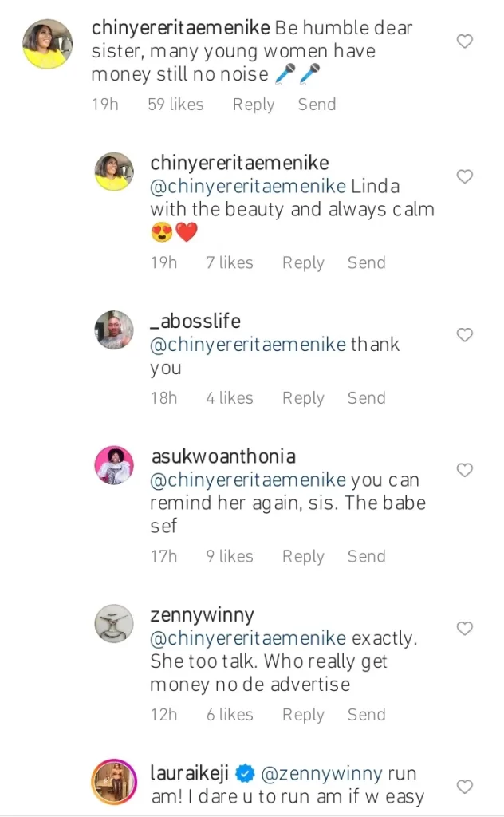View the 59 likes list
This screenshot has height=817, width=504.
click(x=175, y=105)
